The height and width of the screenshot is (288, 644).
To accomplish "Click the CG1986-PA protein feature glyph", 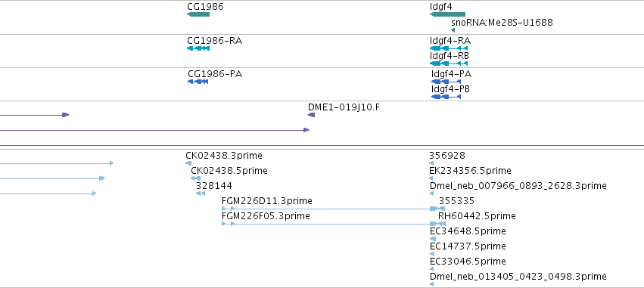I will (x=198, y=82).
